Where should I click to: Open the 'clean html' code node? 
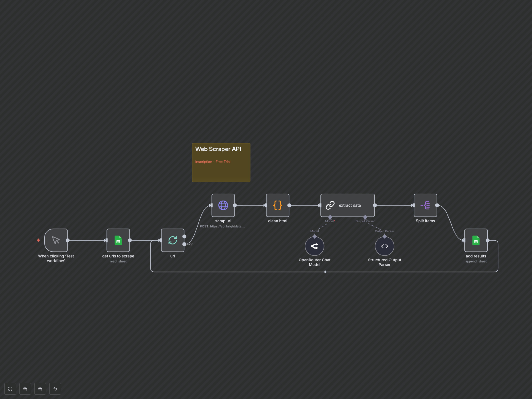(x=277, y=205)
